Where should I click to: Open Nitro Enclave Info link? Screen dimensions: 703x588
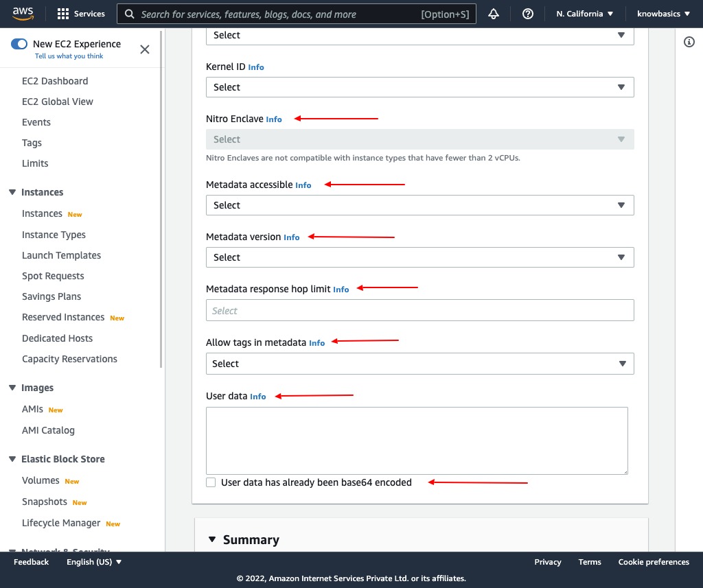click(x=274, y=119)
